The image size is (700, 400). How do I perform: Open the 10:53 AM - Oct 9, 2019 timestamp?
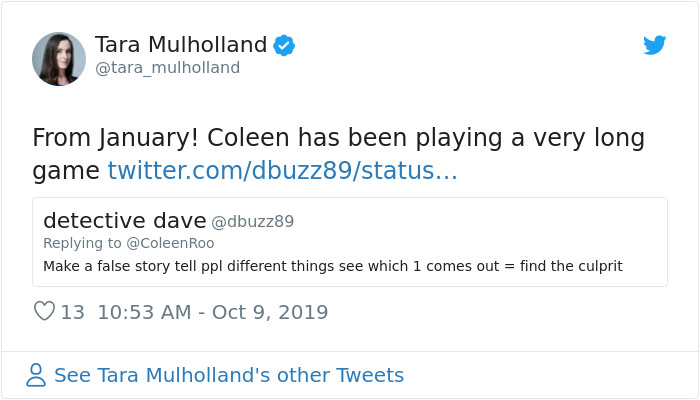pyautogui.click(x=213, y=312)
